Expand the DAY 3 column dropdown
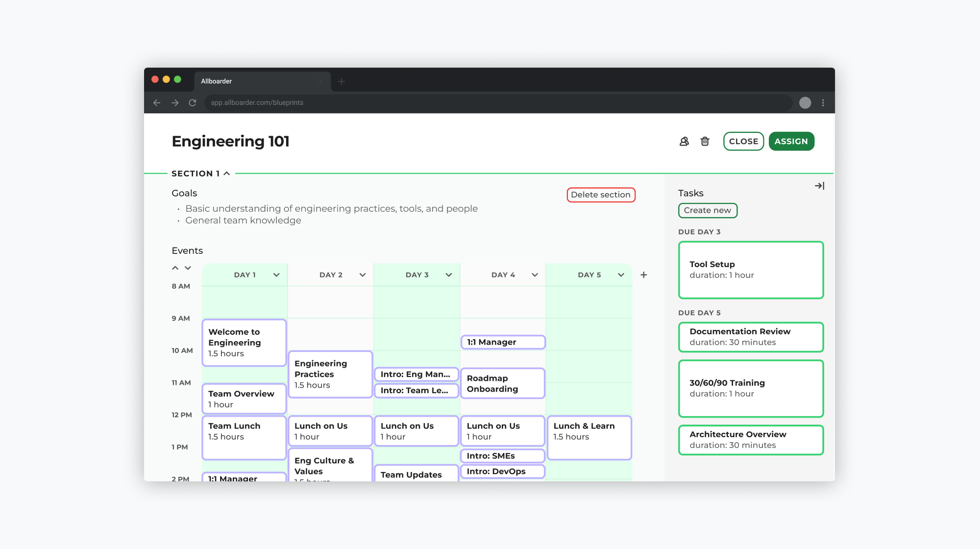 pos(448,275)
